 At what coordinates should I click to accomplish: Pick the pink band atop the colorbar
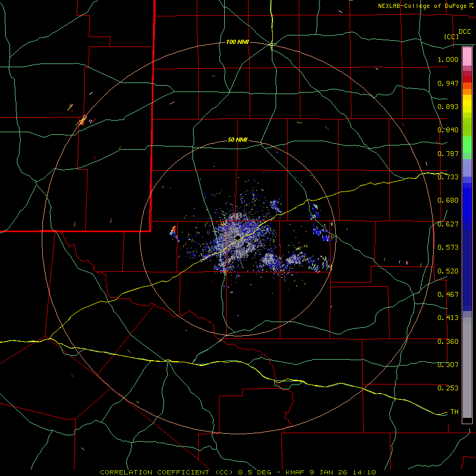pos(467,57)
